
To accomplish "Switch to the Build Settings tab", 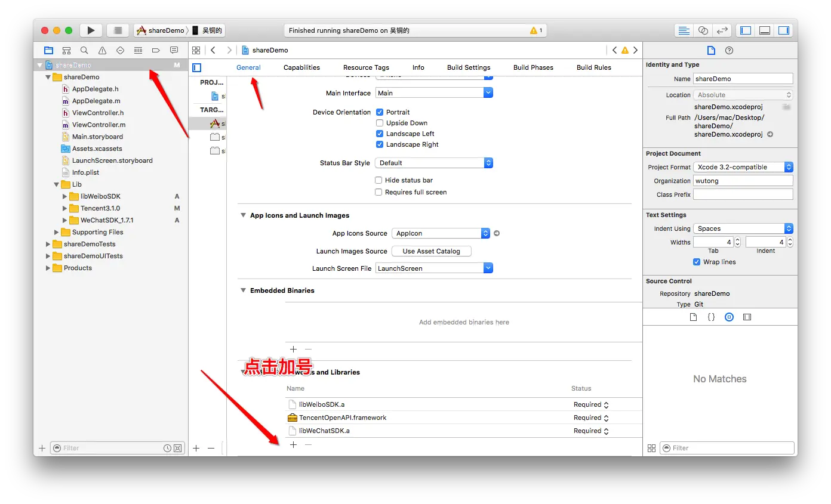I will [x=469, y=67].
